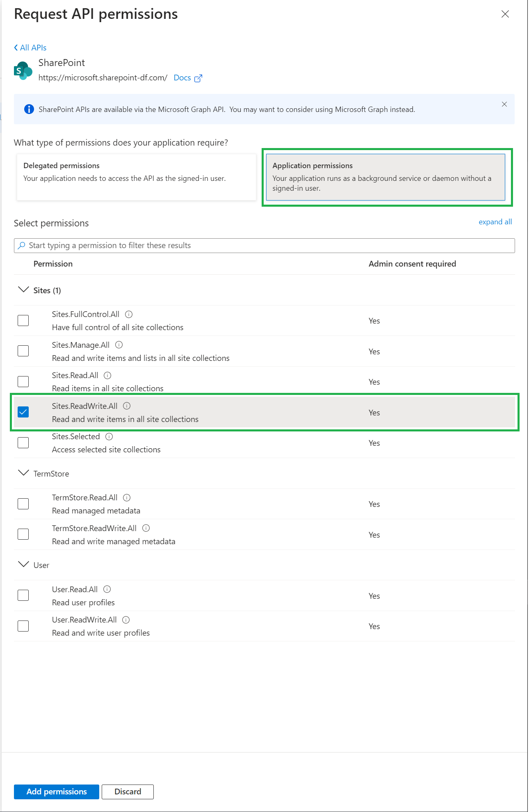This screenshot has height=812, width=529.
Task: Focus the permission filter search box
Action: tap(264, 246)
